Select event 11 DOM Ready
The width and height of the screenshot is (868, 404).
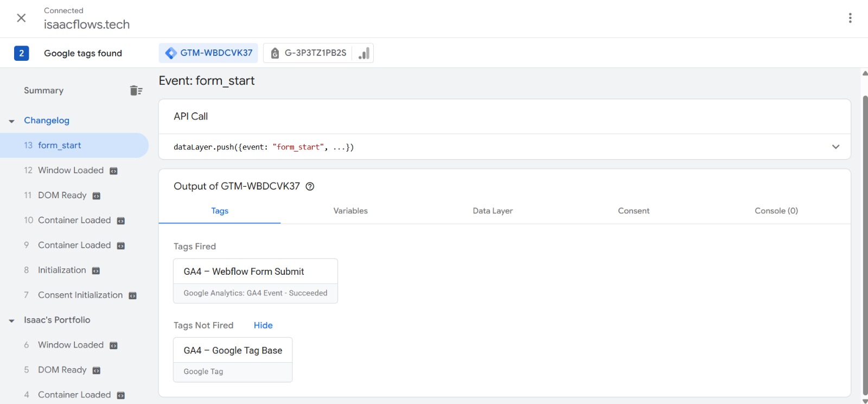[x=74, y=195]
